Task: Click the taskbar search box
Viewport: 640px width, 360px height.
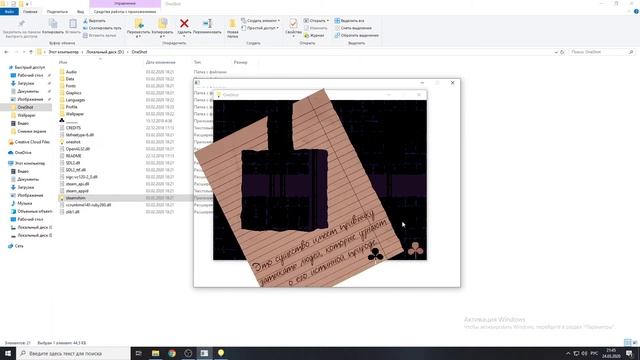Action: (73, 353)
